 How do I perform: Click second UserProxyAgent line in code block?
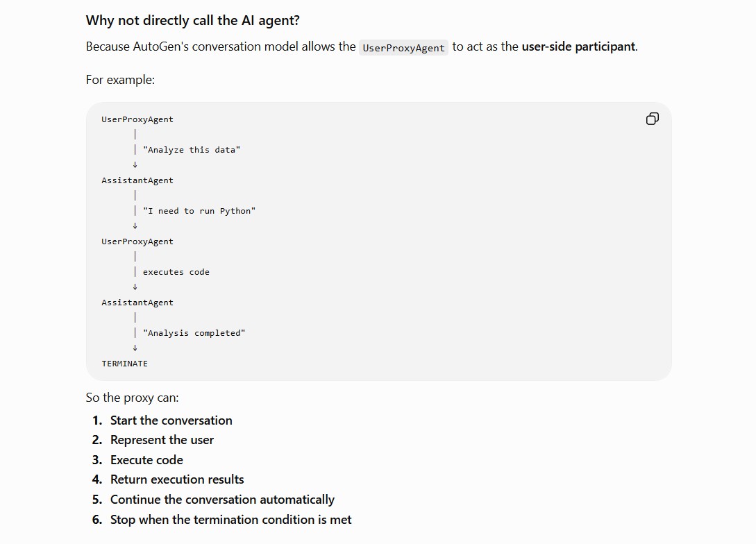(x=137, y=241)
